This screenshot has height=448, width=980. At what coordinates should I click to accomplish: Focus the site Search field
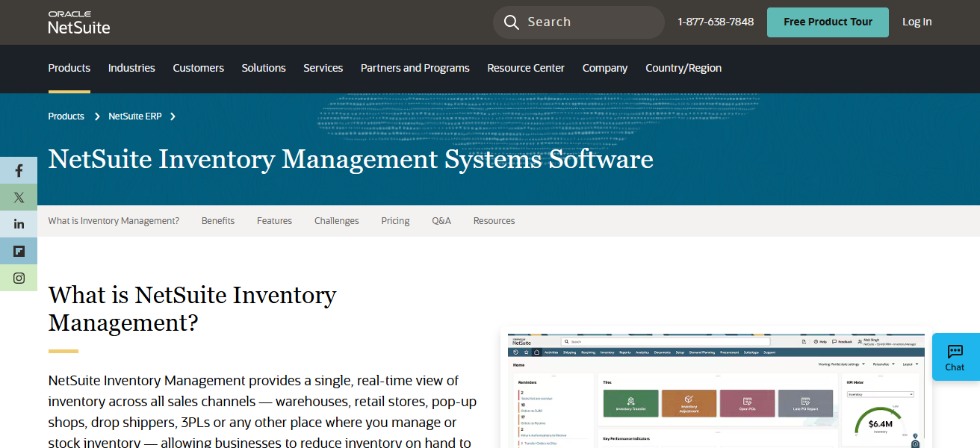click(x=579, y=22)
